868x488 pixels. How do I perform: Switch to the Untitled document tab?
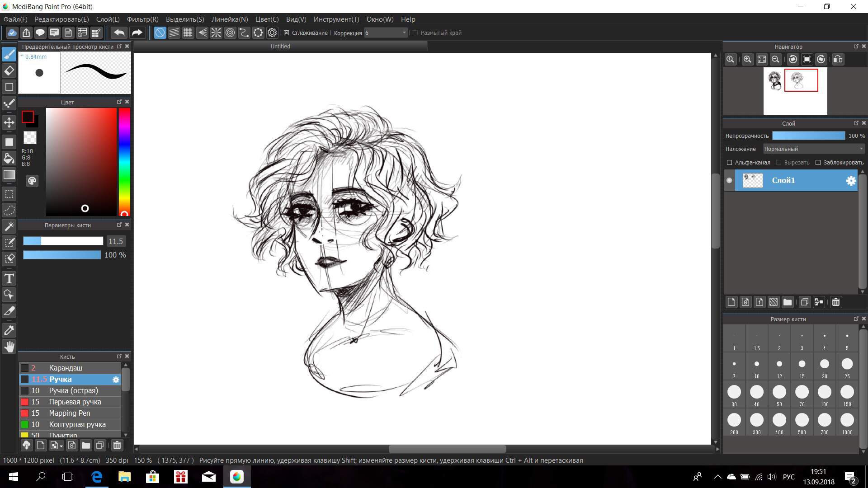(280, 46)
